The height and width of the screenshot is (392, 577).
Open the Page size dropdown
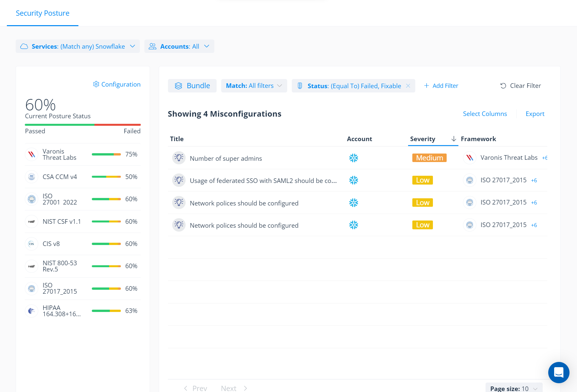pos(514,388)
